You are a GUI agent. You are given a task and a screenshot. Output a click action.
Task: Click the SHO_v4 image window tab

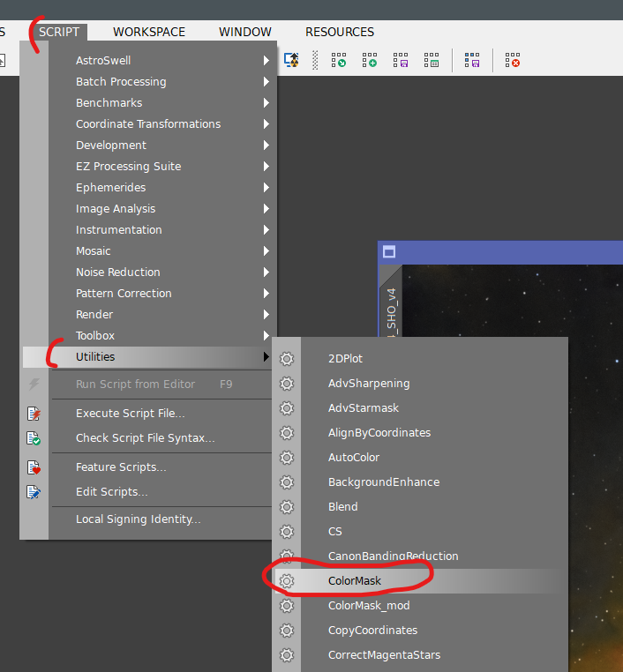click(391, 309)
